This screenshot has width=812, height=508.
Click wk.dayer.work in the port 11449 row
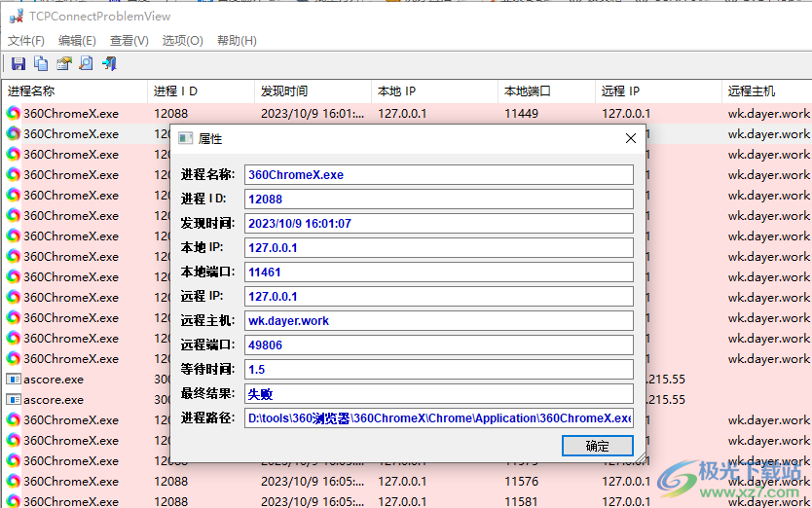[x=768, y=114]
